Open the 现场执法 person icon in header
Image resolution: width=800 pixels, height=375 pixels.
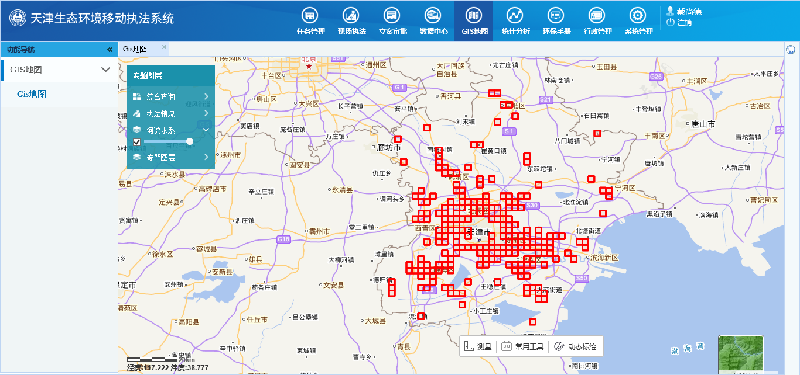pos(352,15)
